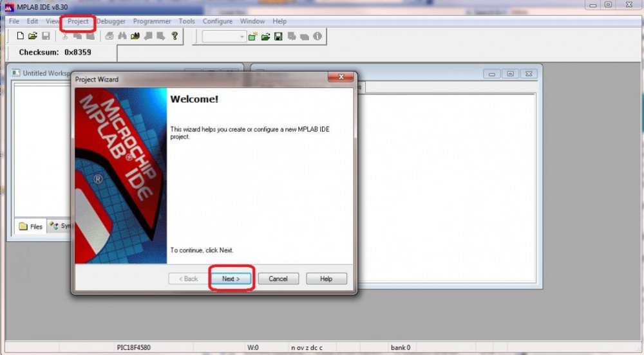Click the grayed icon right of save workspace
The image size is (644, 355).
pos(292,37)
